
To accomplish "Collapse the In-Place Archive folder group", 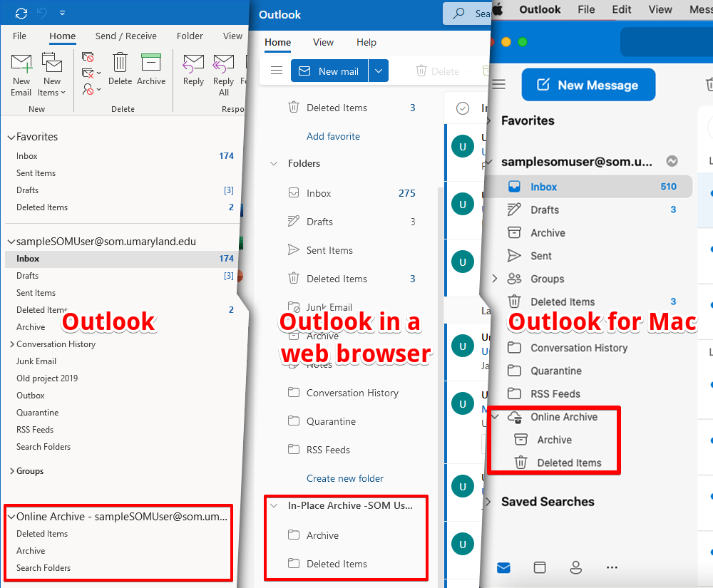I will pyautogui.click(x=274, y=505).
